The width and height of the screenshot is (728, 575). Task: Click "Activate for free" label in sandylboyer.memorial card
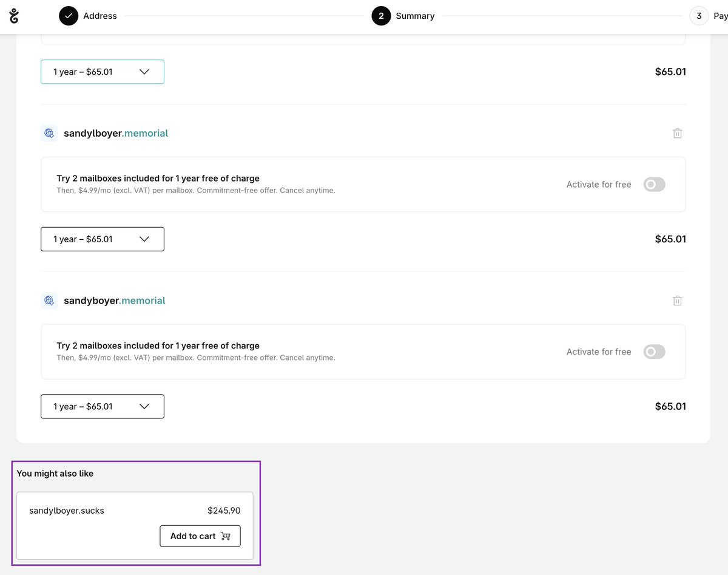coord(599,185)
